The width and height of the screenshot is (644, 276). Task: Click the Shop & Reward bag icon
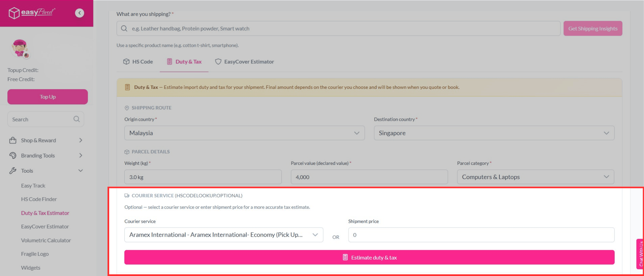(13, 140)
